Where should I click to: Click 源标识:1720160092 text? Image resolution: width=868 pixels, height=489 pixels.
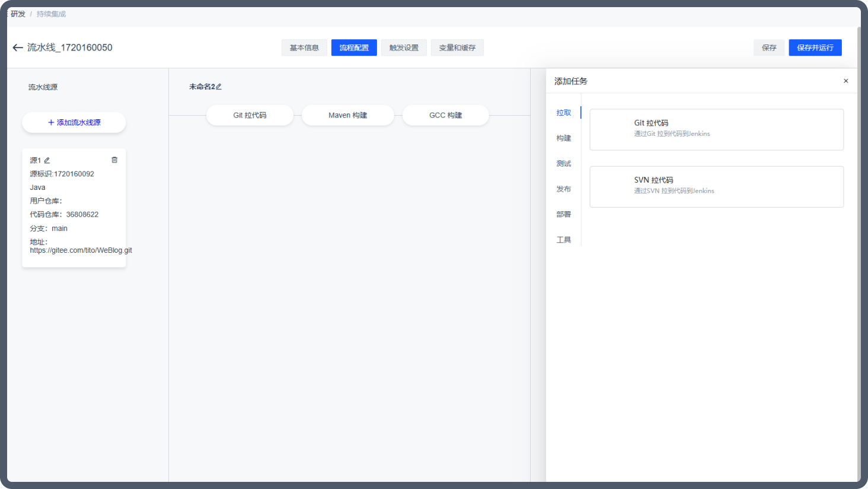62,174
